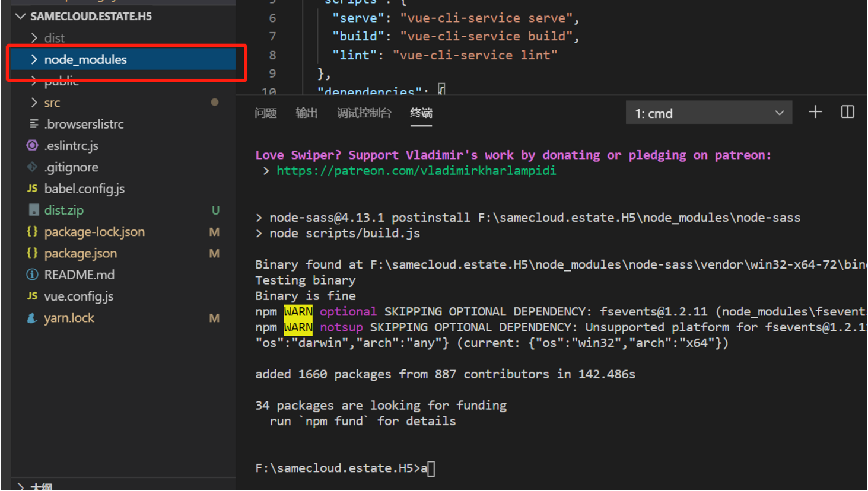Screen dimensions: 868x491
Task: Open the shell selector dropdown 1: cmd
Action: click(x=709, y=113)
